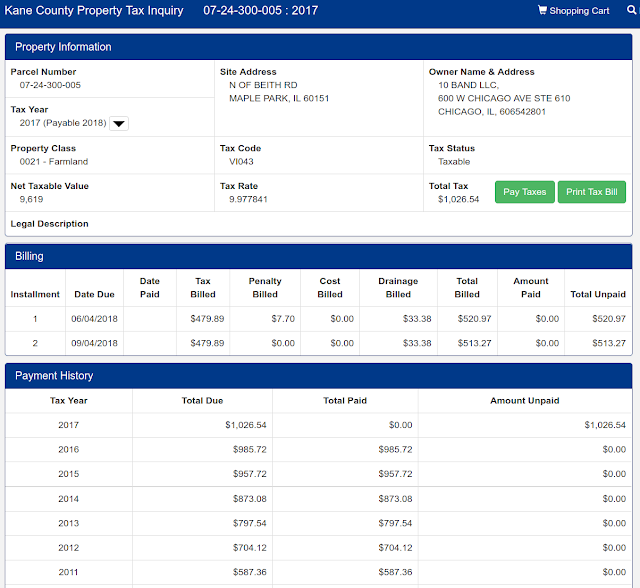The width and height of the screenshot is (640, 588).
Task: Select tax rate 9.977841
Action: pos(248,199)
